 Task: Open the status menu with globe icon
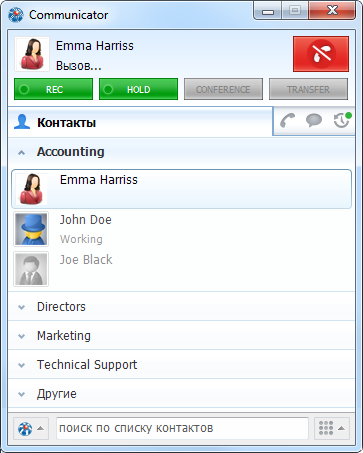31,428
